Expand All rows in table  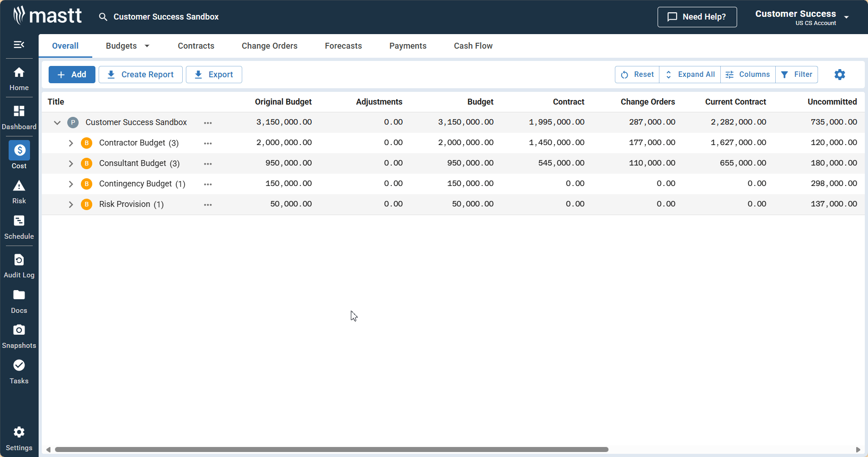click(690, 75)
